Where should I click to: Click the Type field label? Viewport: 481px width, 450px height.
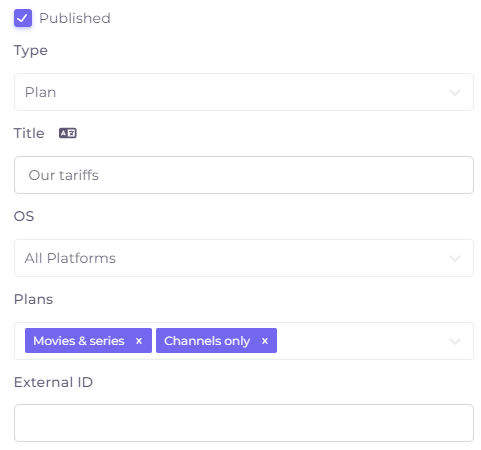pos(31,51)
